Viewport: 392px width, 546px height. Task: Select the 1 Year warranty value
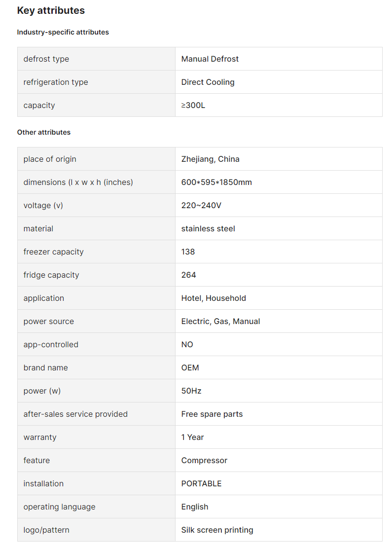tap(192, 437)
